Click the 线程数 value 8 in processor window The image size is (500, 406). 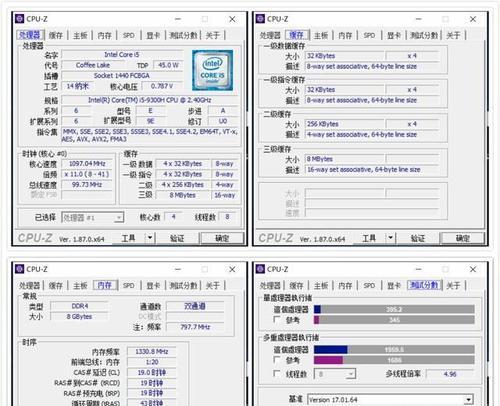[x=227, y=217]
